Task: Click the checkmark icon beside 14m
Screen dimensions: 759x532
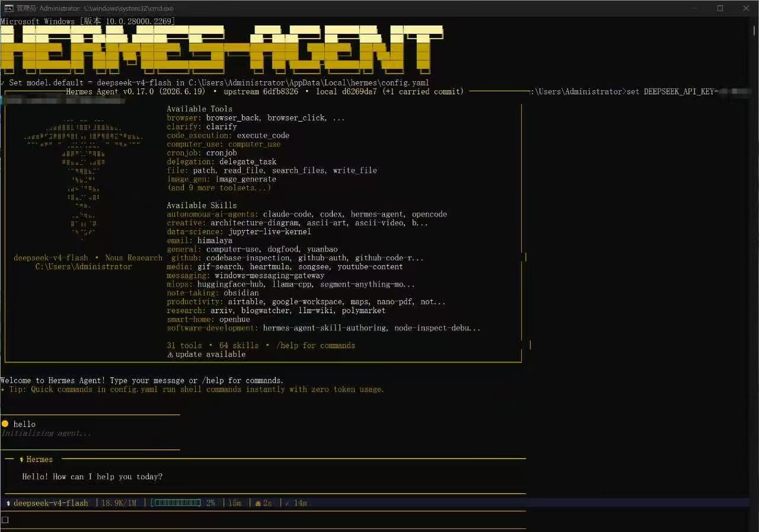Action: click(x=287, y=503)
